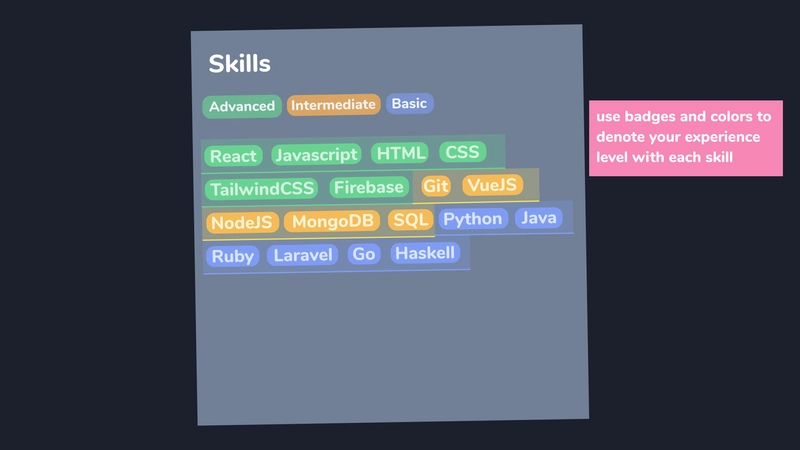
Task: Select the VueJS skill badge
Action: (x=492, y=185)
